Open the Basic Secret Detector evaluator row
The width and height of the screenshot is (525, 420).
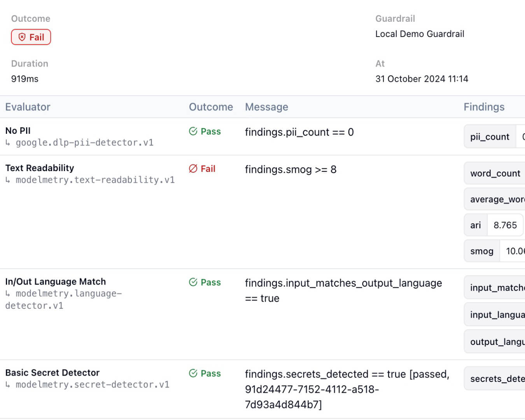tap(52, 373)
